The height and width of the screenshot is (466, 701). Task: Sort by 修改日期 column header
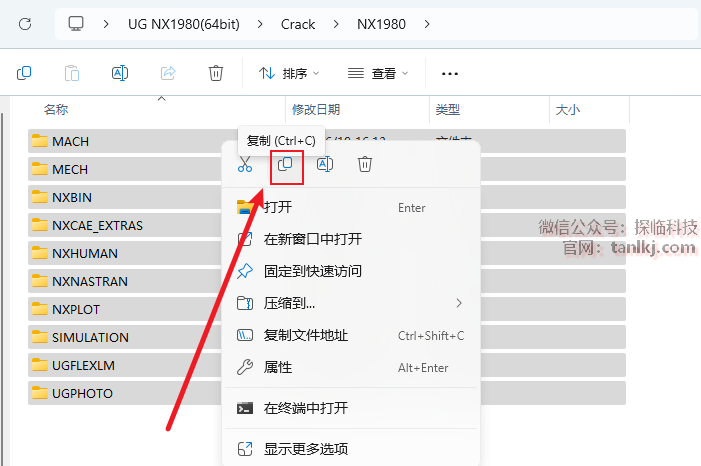[x=316, y=110]
